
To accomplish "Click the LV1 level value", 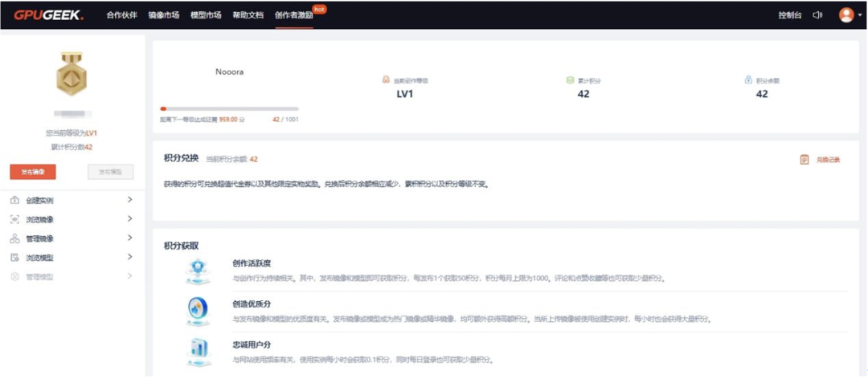I will tap(404, 94).
